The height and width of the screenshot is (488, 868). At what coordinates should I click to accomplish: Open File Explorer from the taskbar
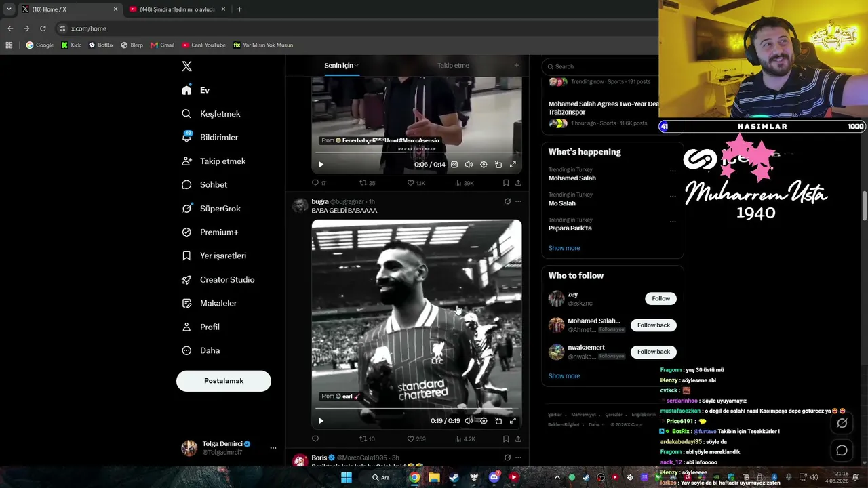click(434, 477)
